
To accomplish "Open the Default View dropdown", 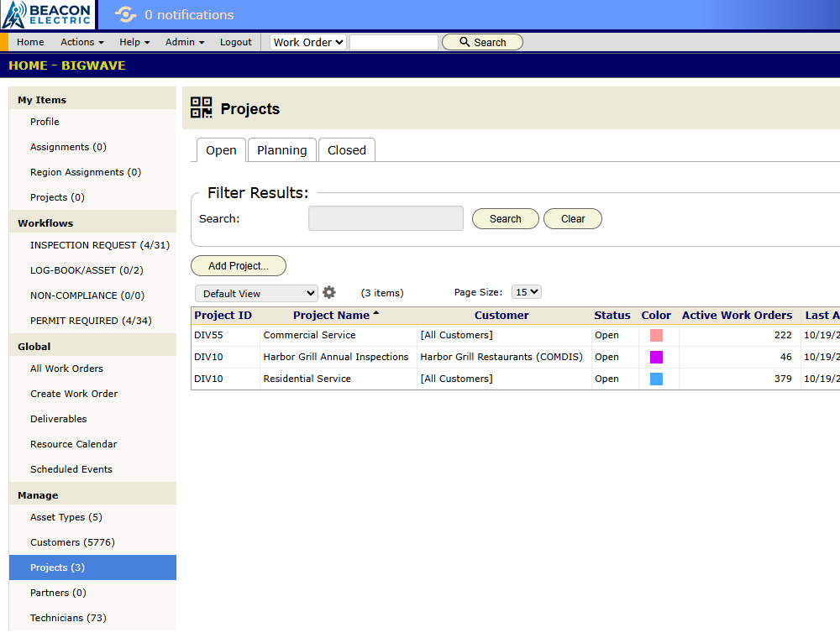I will coord(256,293).
